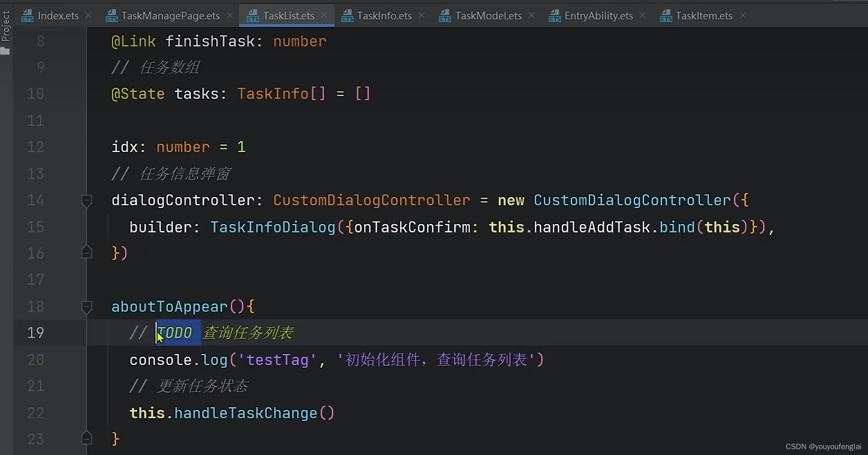Viewport: 868px width, 455px height.
Task: Click the onTaskConfirm parameter name
Action: coord(412,227)
